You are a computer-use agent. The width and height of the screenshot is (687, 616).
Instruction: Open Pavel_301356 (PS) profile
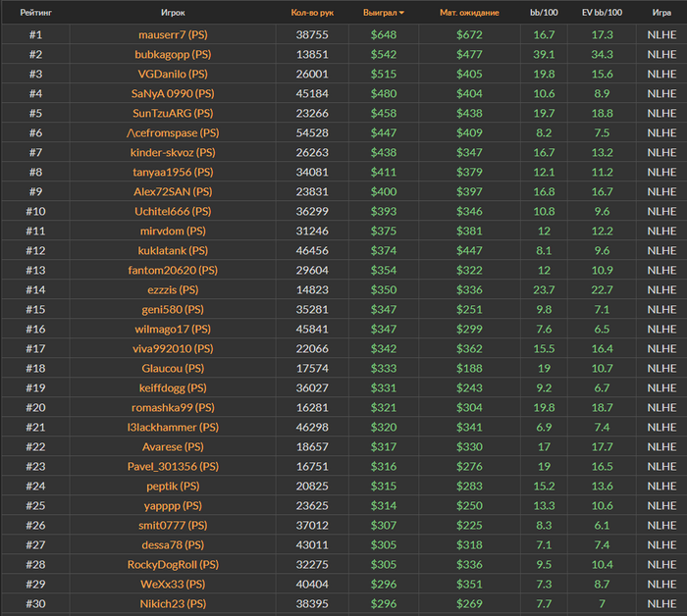pyautogui.click(x=173, y=466)
